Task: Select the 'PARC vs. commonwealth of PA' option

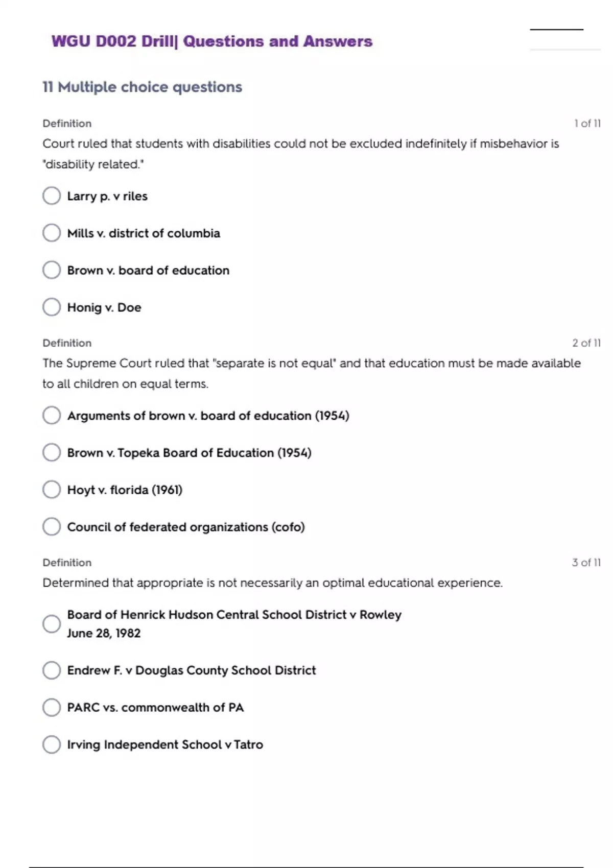Action: (52, 707)
